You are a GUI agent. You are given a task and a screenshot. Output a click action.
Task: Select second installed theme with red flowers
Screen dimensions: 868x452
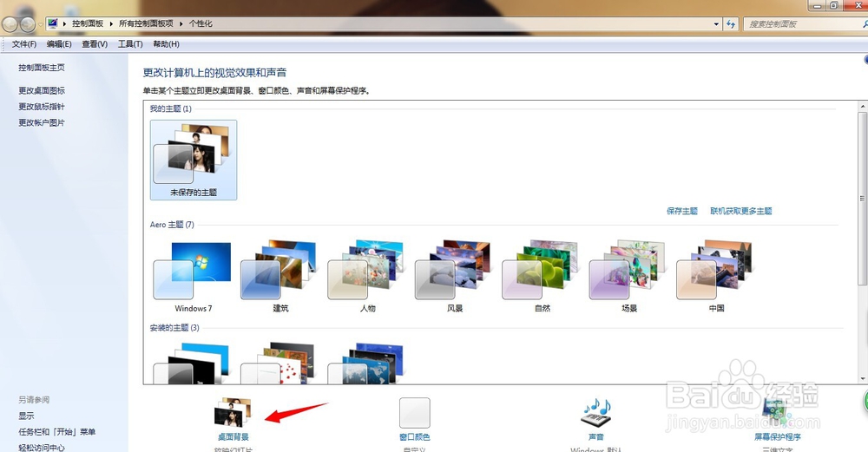pos(279,363)
